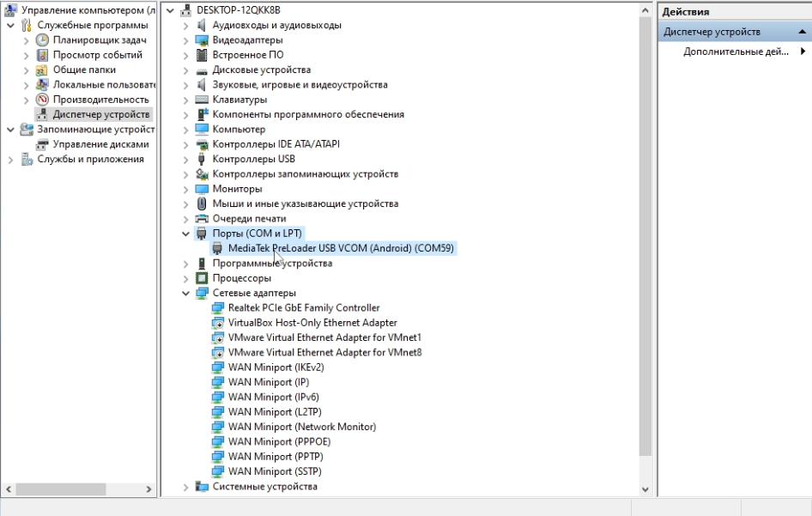The width and height of the screenshot is (812, 516).
Task: Collapse the Запоминающие устройства node
Action: tap(10, 130)
